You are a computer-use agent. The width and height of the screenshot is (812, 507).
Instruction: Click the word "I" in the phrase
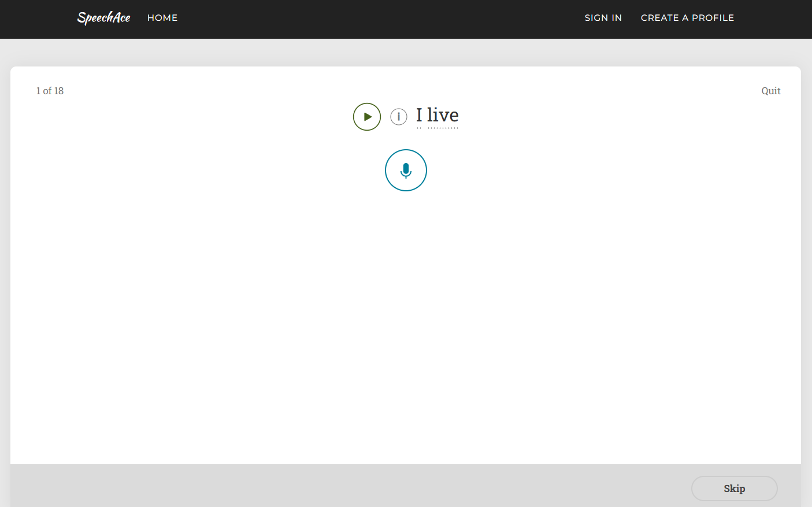419,116
